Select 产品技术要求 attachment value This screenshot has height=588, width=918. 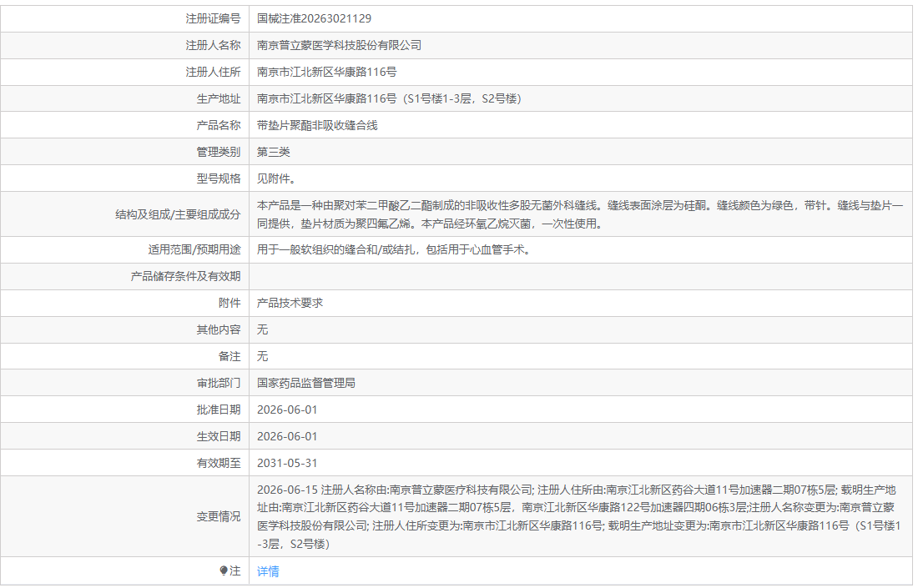coord(290,303)
